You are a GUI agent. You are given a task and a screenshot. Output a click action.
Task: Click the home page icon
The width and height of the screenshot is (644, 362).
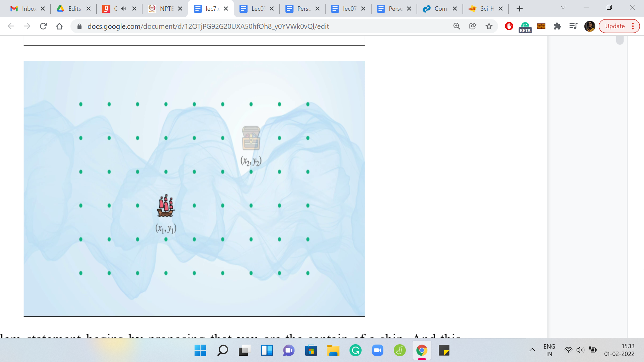click(x=59, y=26)
